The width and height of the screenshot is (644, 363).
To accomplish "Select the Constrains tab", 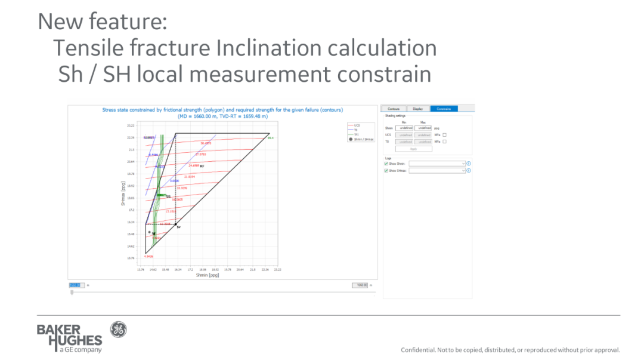I will point(444,109).
